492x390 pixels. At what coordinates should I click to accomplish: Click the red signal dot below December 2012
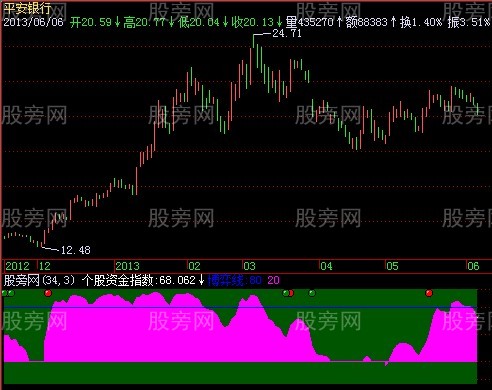click(48, 293)
